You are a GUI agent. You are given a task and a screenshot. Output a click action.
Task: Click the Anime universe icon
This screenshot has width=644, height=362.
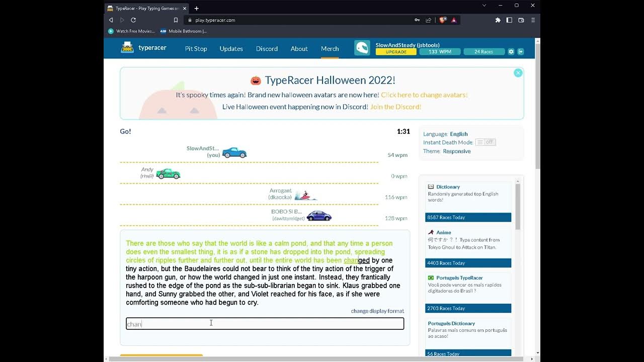tap(431, 232)
